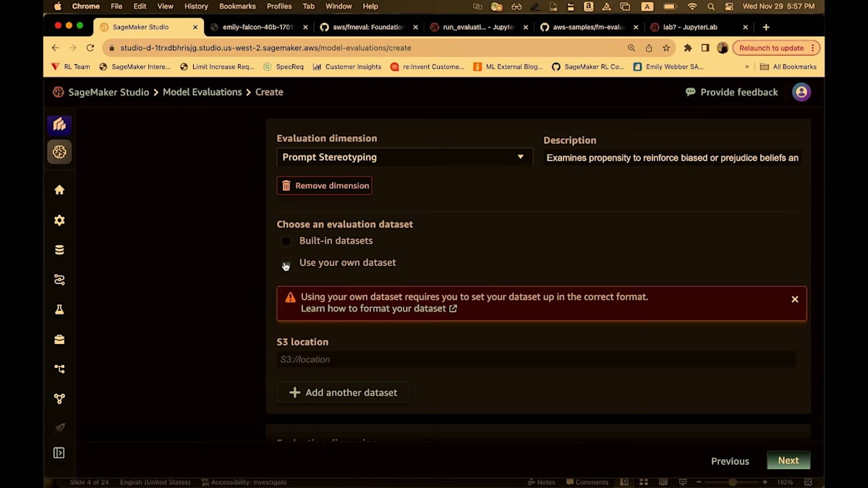The image size is (868, 488).
Task: Open the Bookmarks menu in menu bar
Action: point(238,7)
